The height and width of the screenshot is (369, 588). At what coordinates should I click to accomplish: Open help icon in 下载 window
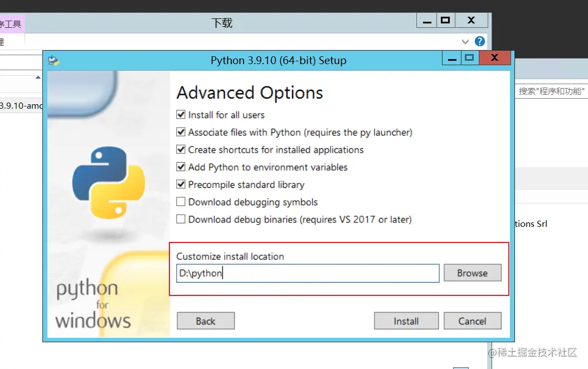[x=480, y=41]
